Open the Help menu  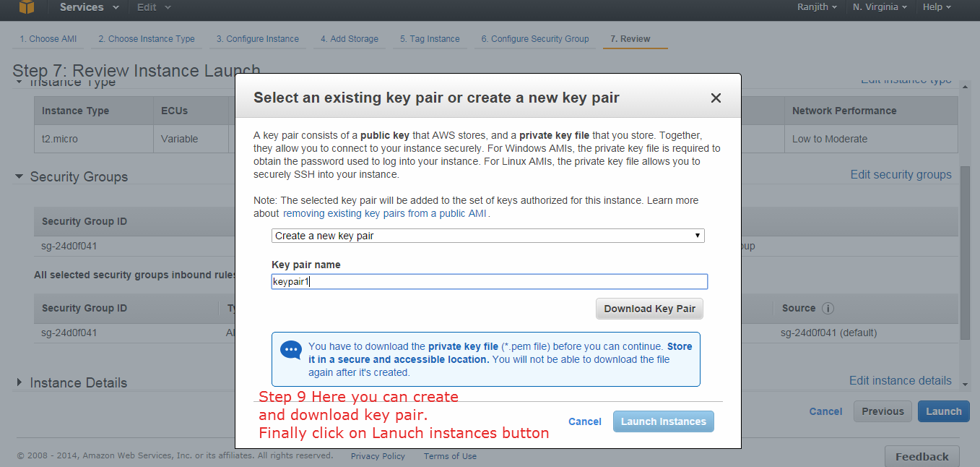point(937,7)
